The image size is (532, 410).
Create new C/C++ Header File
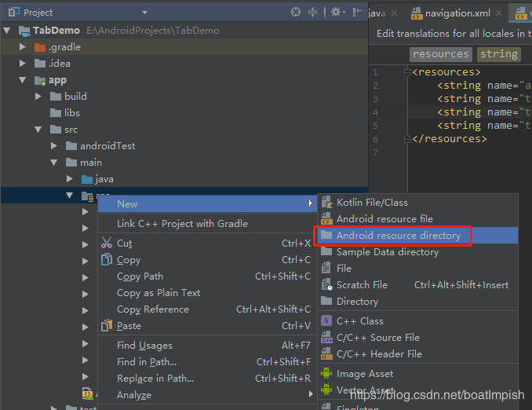417,354
